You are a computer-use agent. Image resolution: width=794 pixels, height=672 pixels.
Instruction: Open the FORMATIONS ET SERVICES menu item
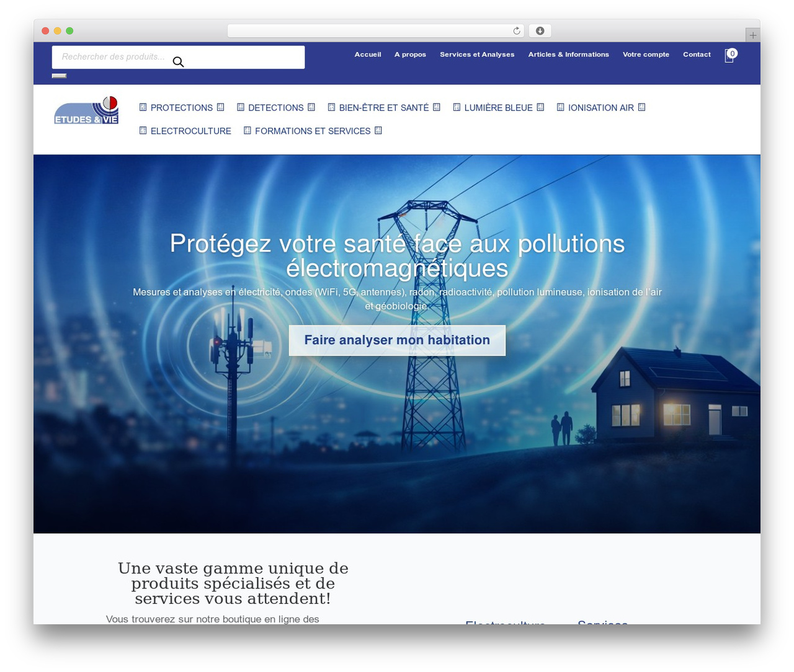coord(313,131)
